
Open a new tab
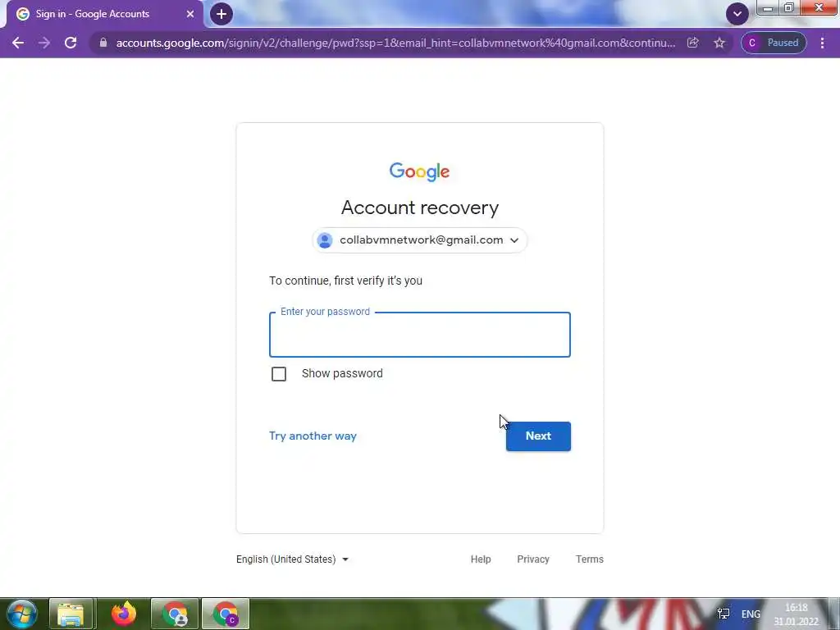coord(221,14)
